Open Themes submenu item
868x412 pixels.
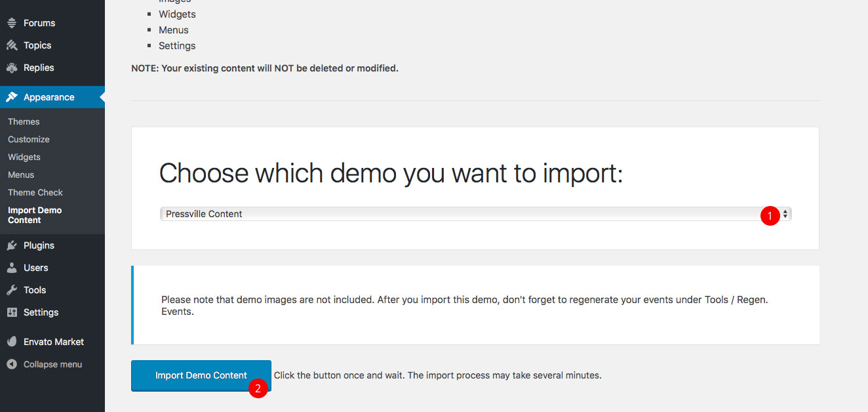pos(24,121)
